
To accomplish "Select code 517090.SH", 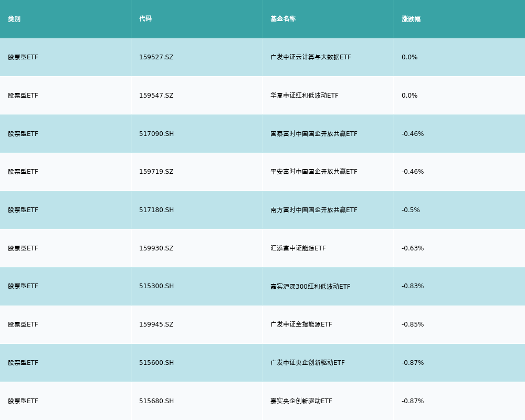I will click(x=156, y=134).
